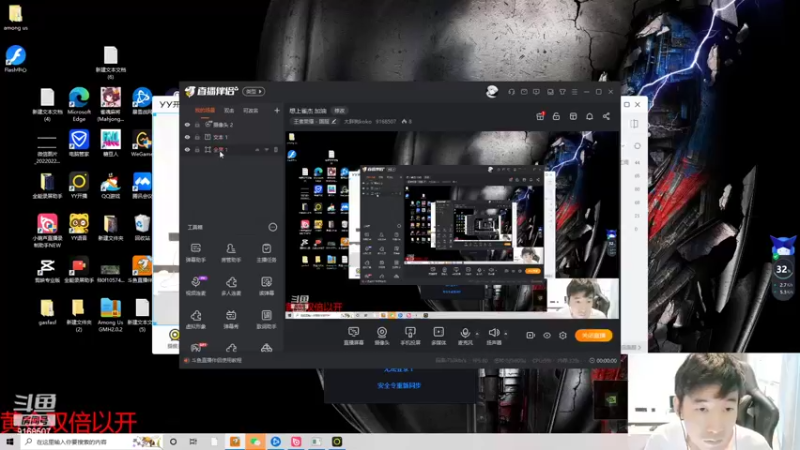This screenshot has height=450, width=800.
Task: Move 全屏 1 source down with arrow
Action: tap(266, 150)
